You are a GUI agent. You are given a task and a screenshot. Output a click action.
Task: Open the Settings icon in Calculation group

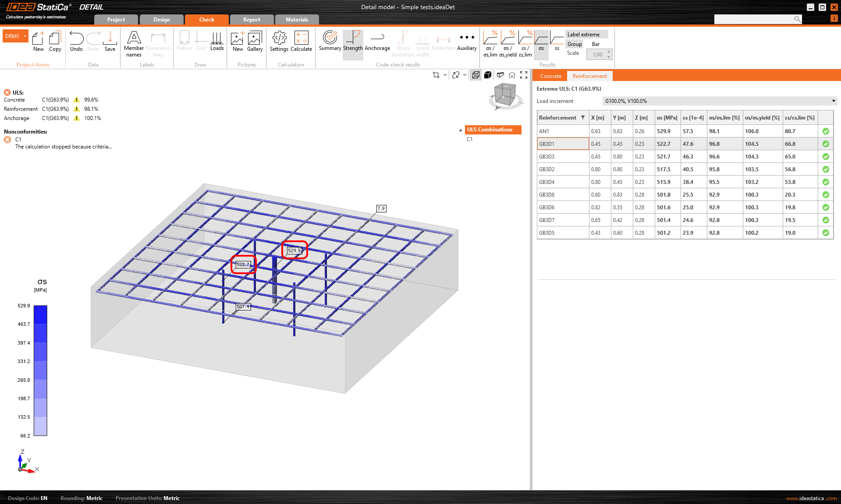click(x=279, y=42)
